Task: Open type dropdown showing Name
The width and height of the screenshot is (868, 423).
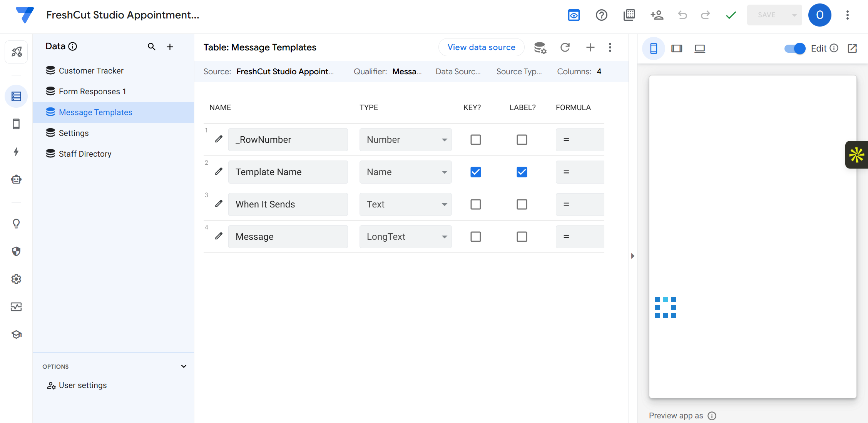Action: pyautogui.click(x=406, y=172)
